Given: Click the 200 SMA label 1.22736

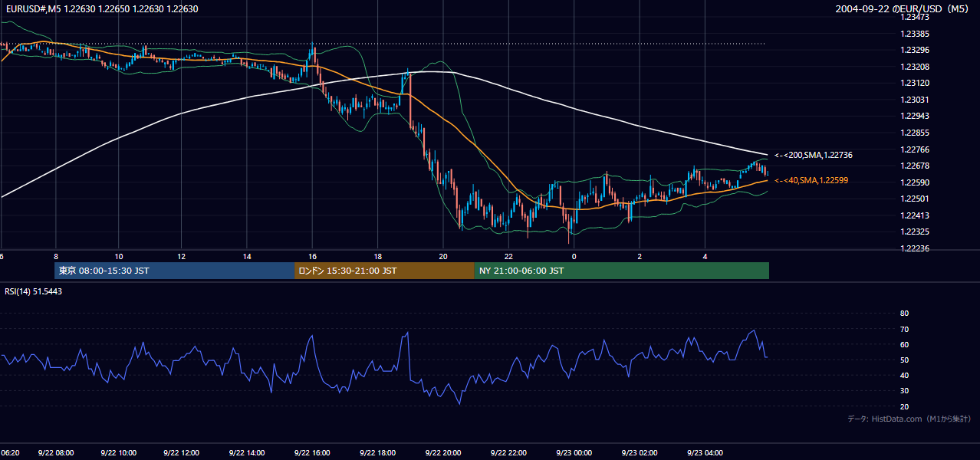Looking at the screenshot, I should 814,155.
